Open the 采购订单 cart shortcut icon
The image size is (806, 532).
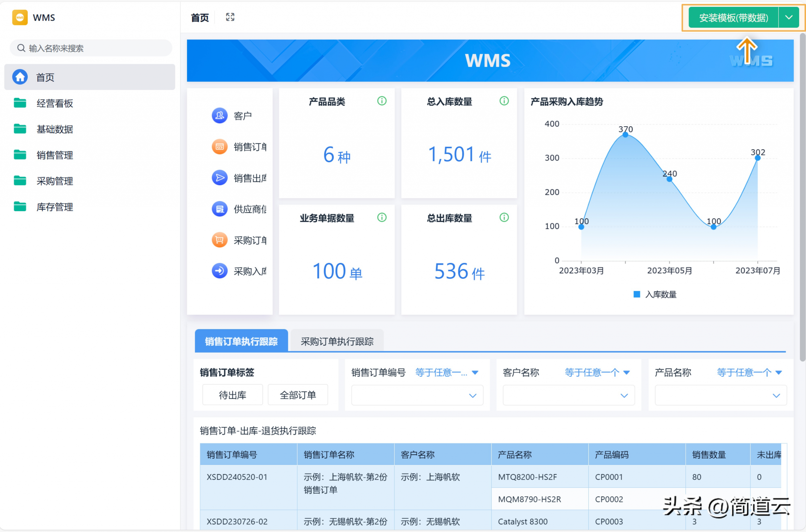(219, 240)
